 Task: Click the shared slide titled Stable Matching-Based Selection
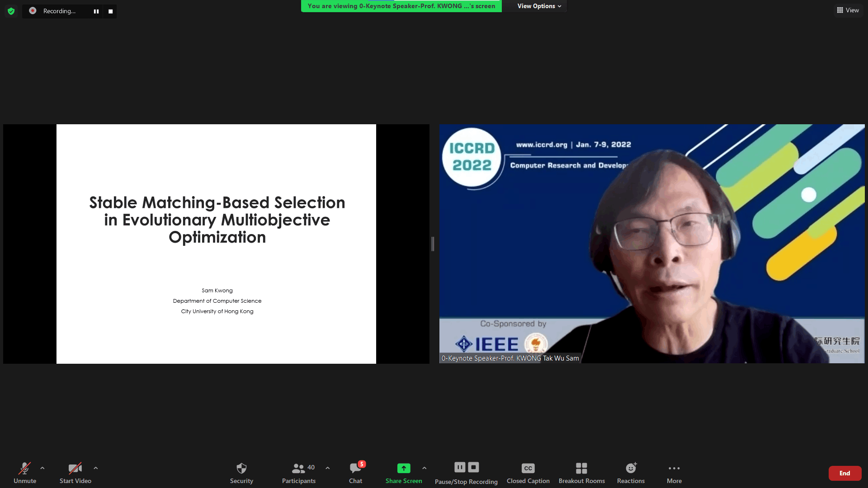[x=216, y=244]
